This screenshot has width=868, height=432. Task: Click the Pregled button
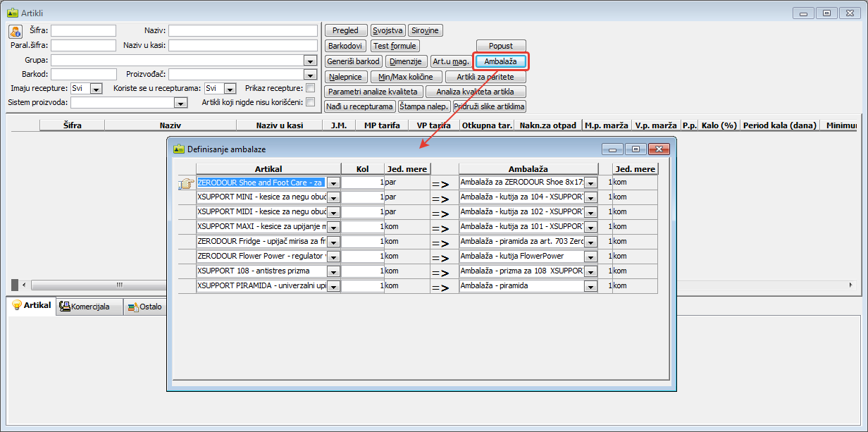(x=346, y=30)
